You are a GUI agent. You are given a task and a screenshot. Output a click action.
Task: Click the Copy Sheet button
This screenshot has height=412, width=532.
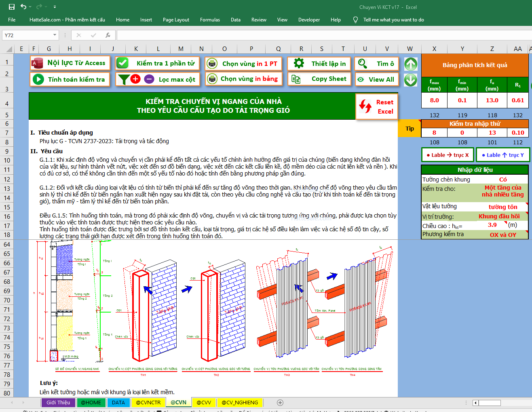point(319,79)
